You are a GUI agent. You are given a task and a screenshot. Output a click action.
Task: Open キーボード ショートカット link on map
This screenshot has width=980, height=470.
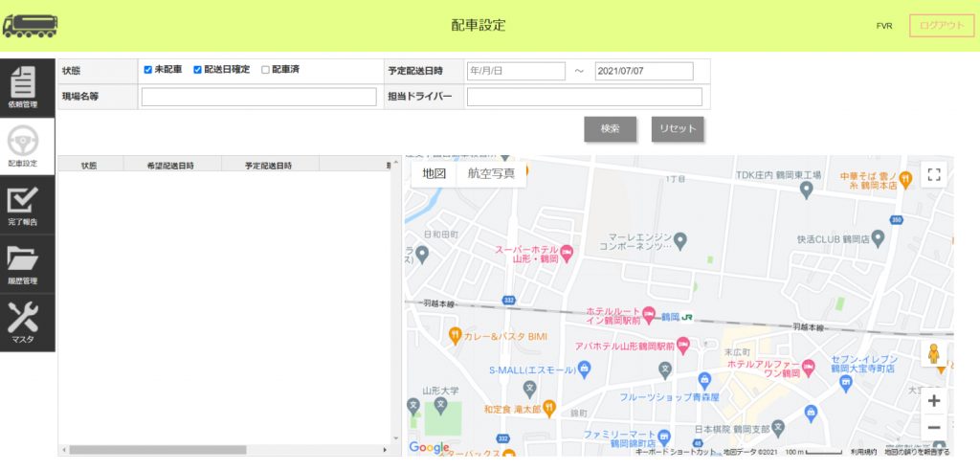click(677, 452)
